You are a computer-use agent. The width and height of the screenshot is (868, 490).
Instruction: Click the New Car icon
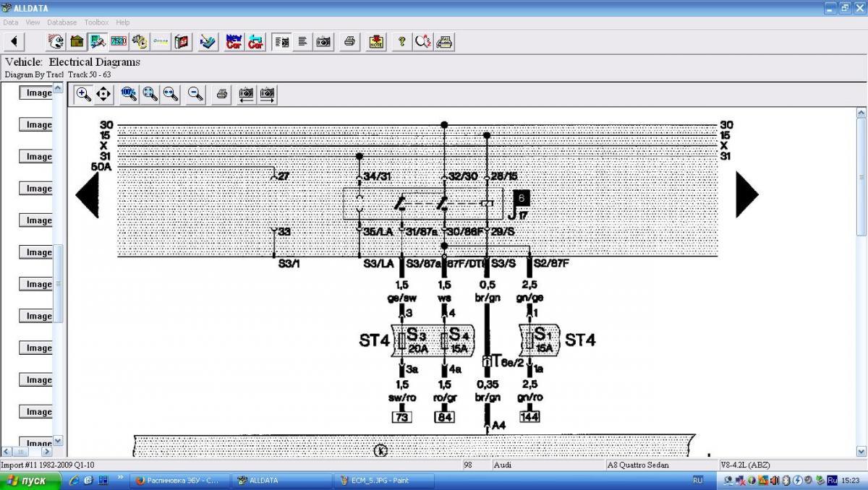(x=234, y=41)
